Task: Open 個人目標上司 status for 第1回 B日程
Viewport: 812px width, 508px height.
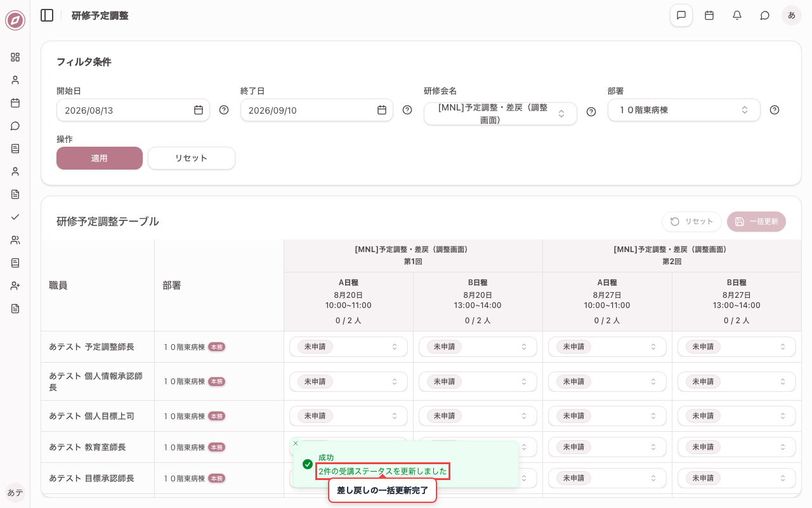Action: point(478,416)
